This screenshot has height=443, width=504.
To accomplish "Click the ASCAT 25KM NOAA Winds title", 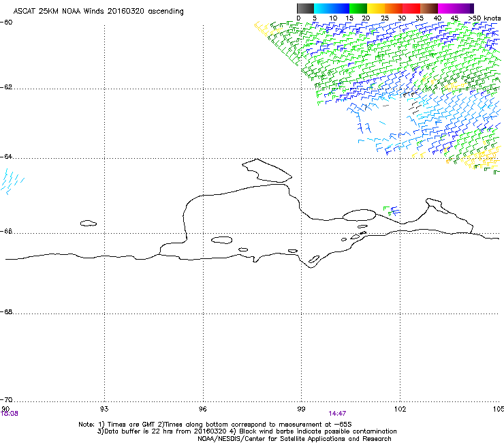I will pyautogui.click(x=98, y=12).
